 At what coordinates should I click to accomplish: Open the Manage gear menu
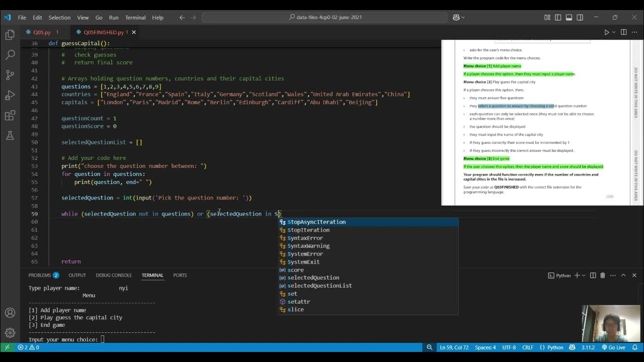[x=10, y=333]
